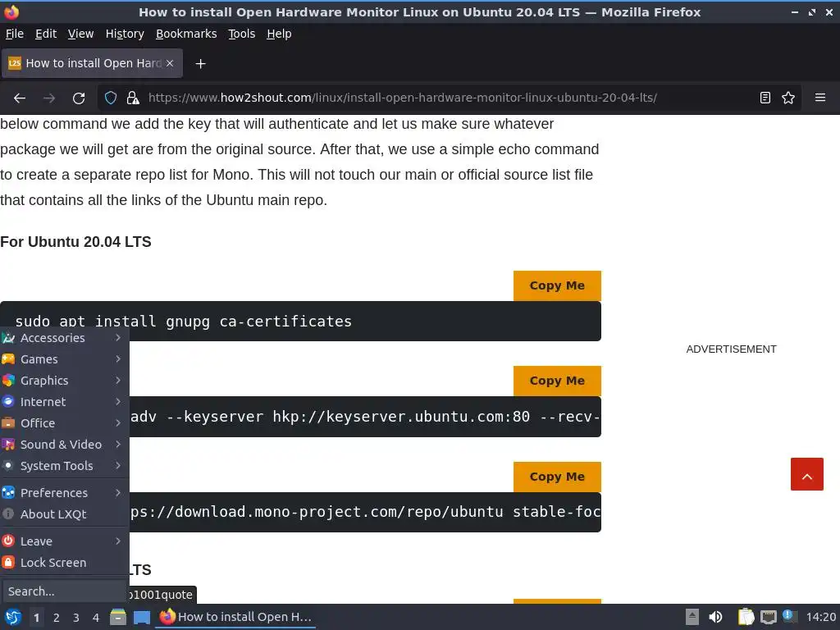Image resolution: width=840 pixels, height=630 pixels.
Task: View site security lock information
Action: pos(132,98)
